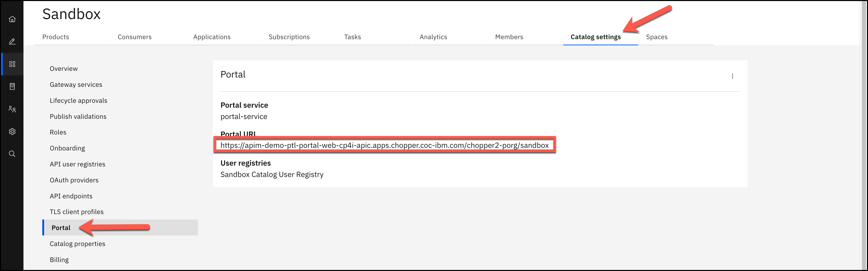Select Roles in settings menu
The height and width of the screenshot is (271, 868).
pos(58,132)
